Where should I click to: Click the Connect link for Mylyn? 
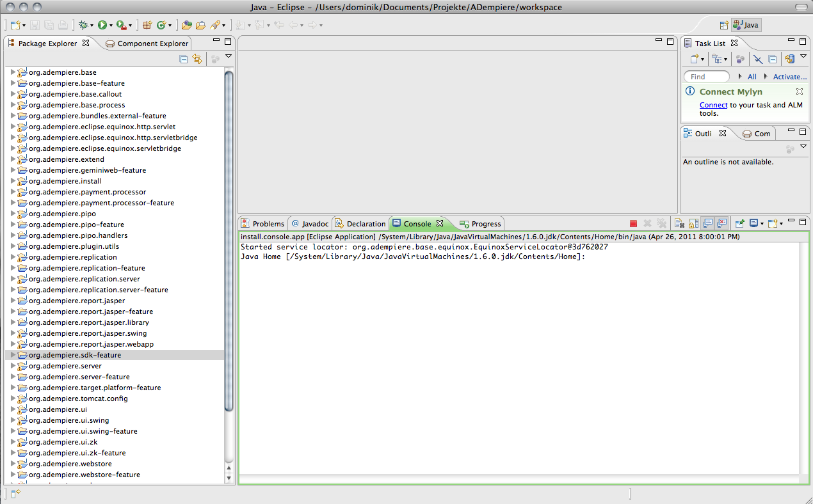pos(713,105)
